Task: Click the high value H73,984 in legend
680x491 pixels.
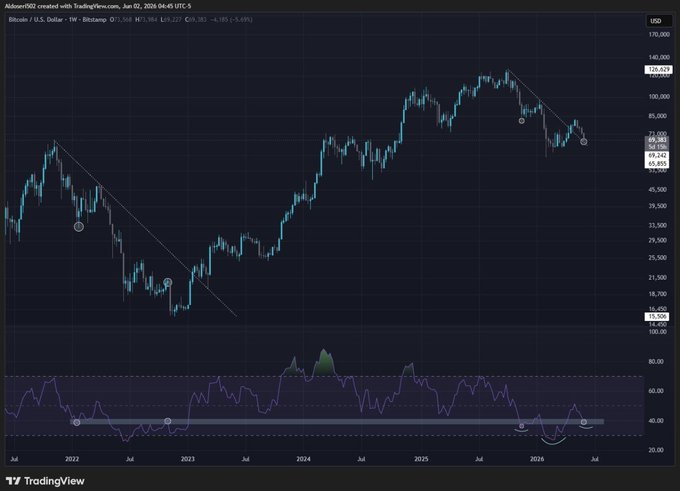Action: pos(146,20)
